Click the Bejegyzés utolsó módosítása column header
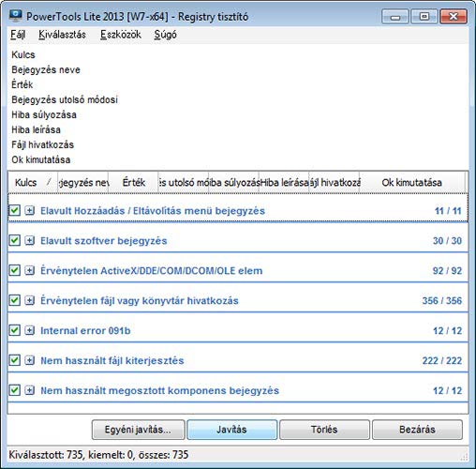 184,182
